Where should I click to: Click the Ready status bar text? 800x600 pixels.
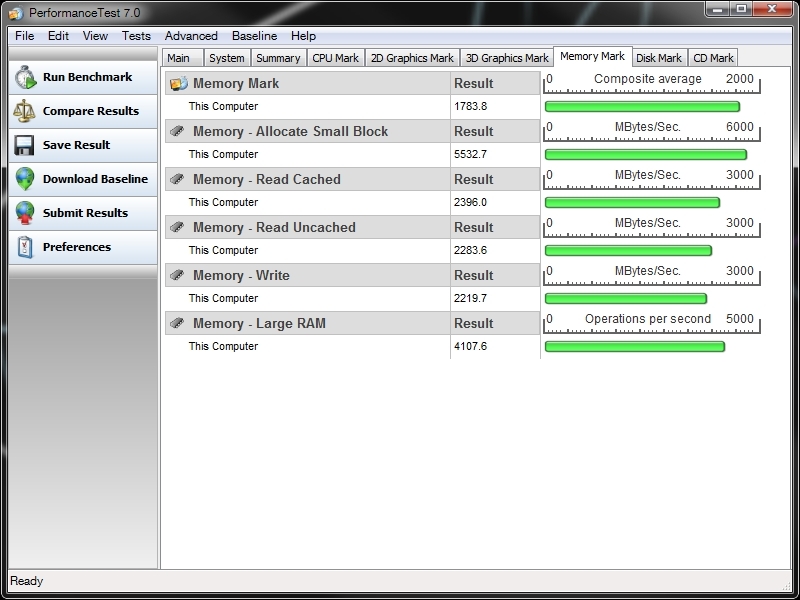27,581
